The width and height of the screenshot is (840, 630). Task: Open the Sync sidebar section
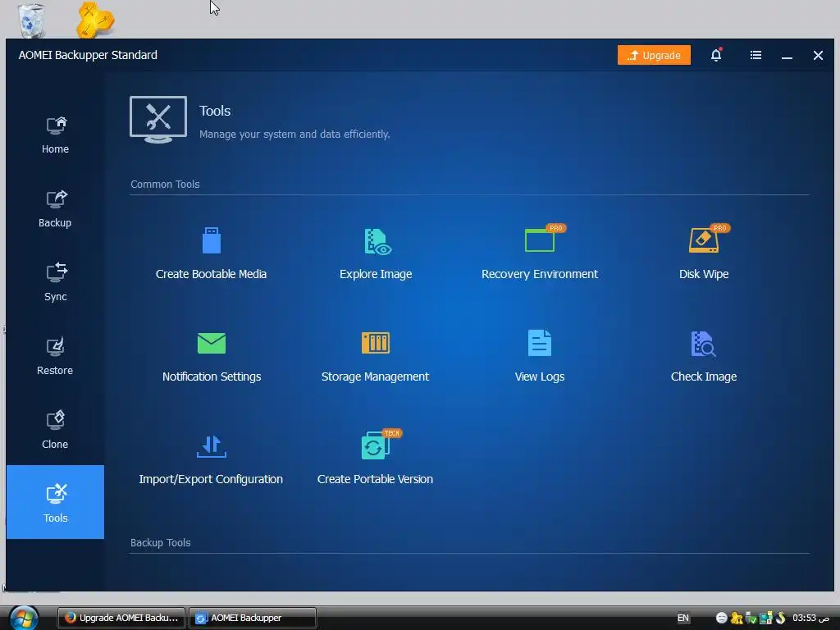[55, 283]
